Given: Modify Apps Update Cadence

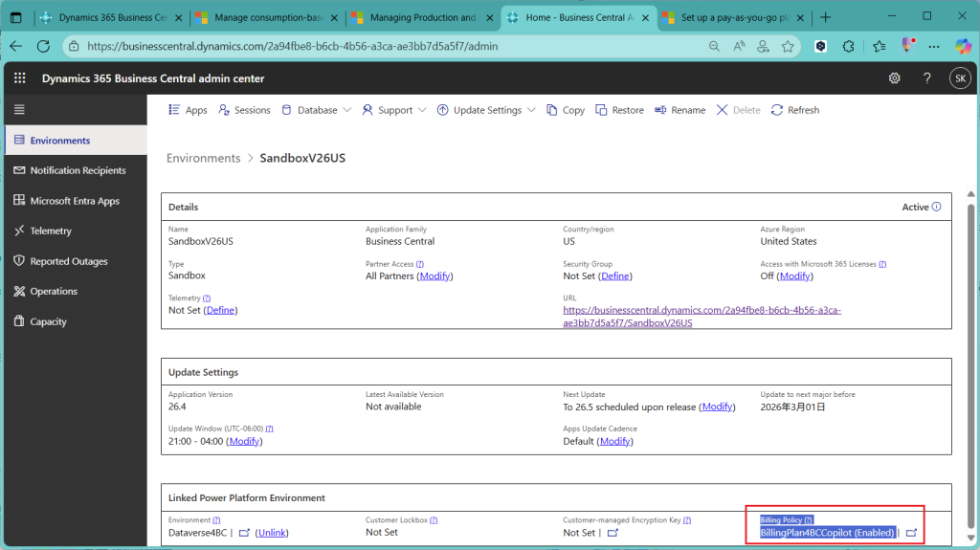Looking at the screenshot, I should (x=615, y=441).
